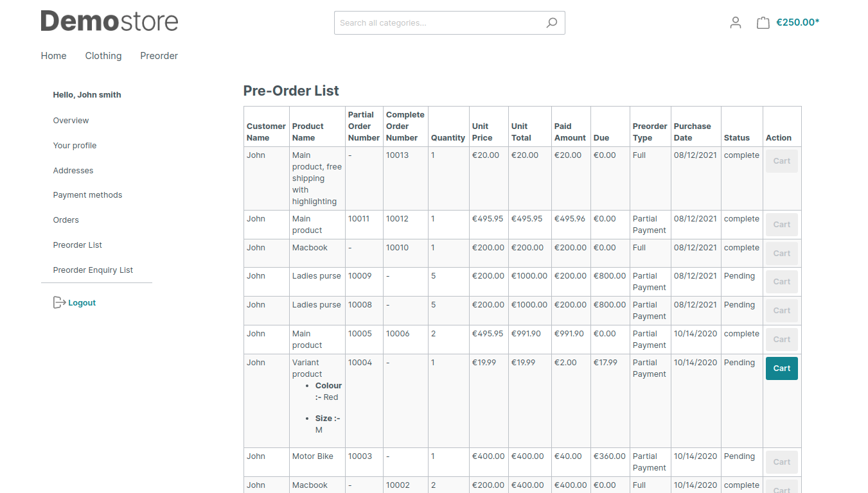Click Cart button in order 10012 row
The height and width of the screenshot is (493, 868).
[782, 225]
